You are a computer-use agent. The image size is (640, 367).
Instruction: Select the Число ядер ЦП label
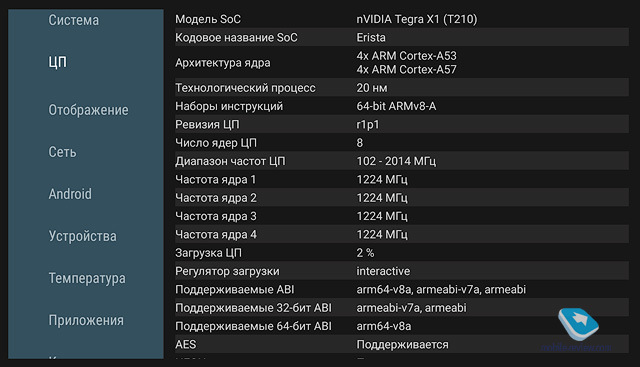216,143
